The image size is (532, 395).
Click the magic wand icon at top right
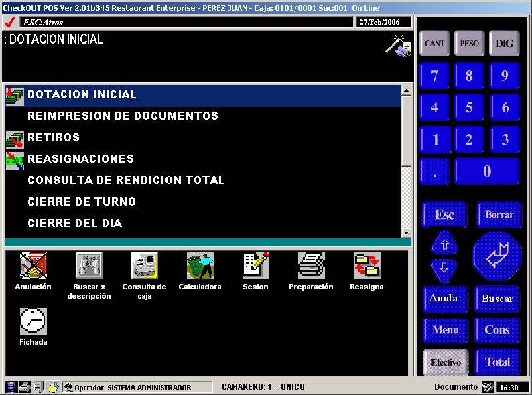click(398, 45)
